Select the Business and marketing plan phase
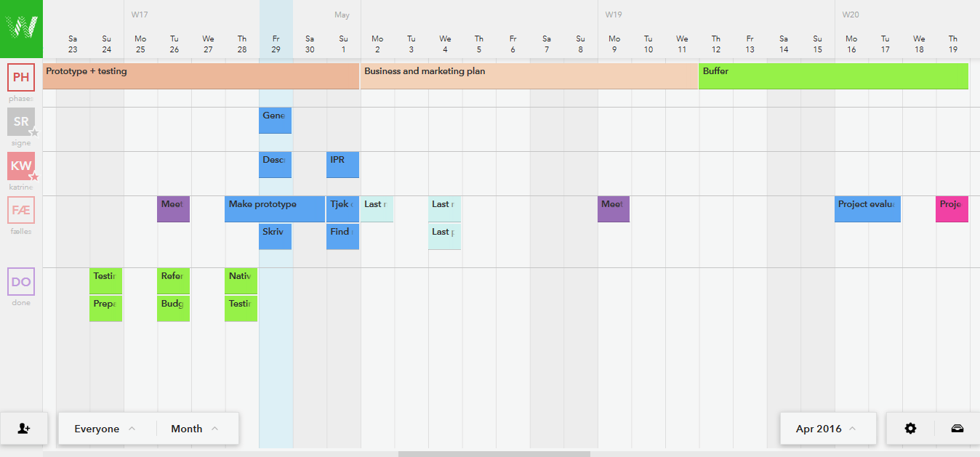The image size is (980, 457). click(529, 76)
